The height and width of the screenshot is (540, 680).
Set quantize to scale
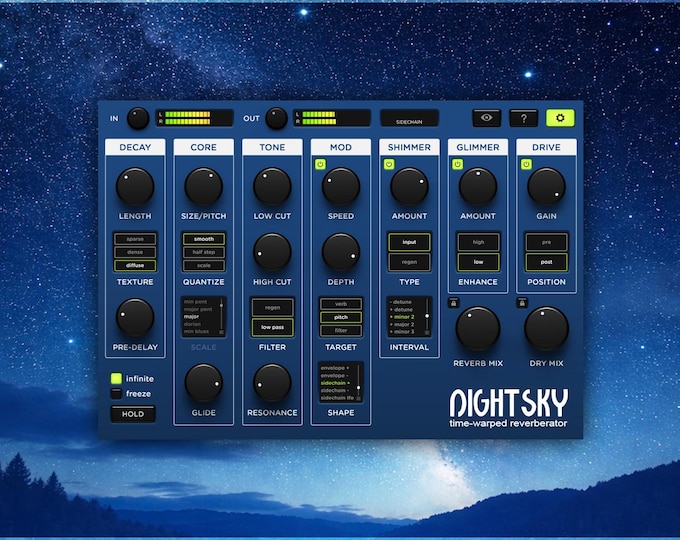[203, 265]
